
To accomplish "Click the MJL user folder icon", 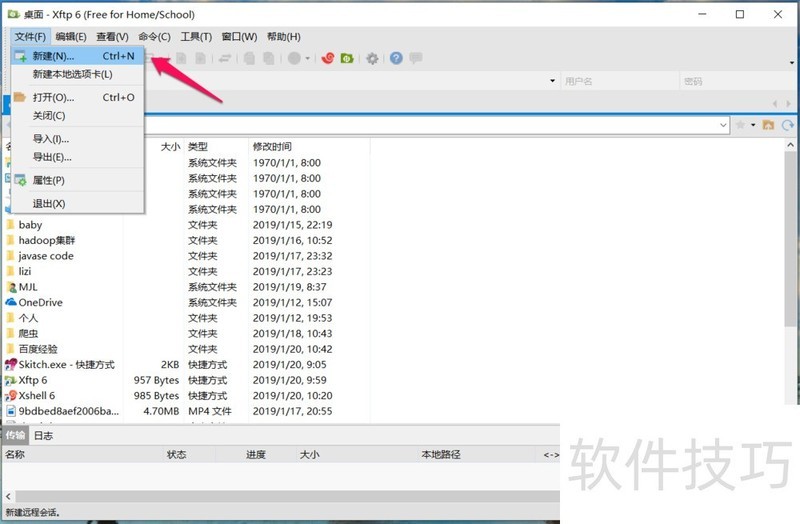I will [x=11, y=287].
